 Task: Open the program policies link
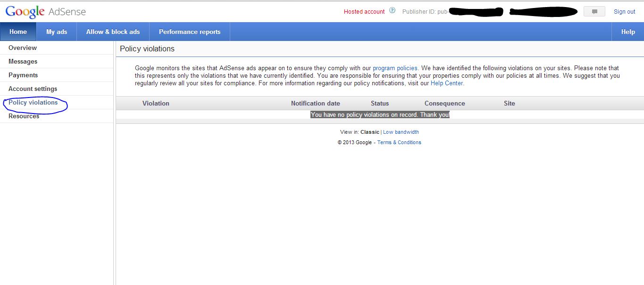pos(395,68)
